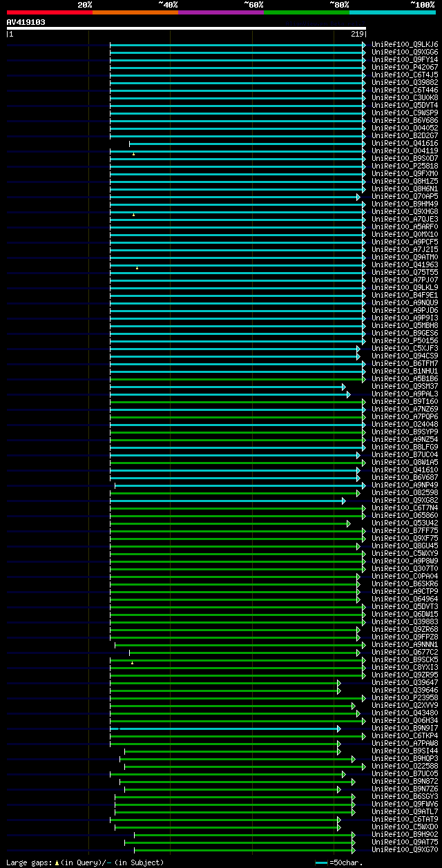Screen dimensions: 442x868
Task: Click the orange ~40% identity legend segment
Action: pos(135,12)
